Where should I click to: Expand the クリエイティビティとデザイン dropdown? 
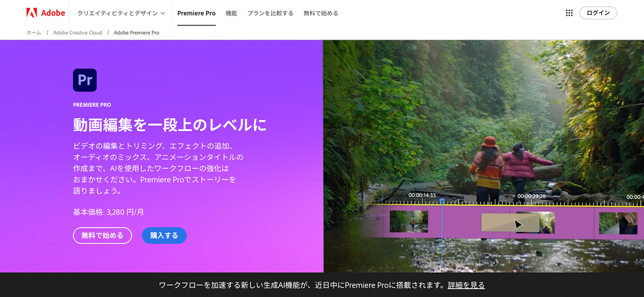pos(121,13)
